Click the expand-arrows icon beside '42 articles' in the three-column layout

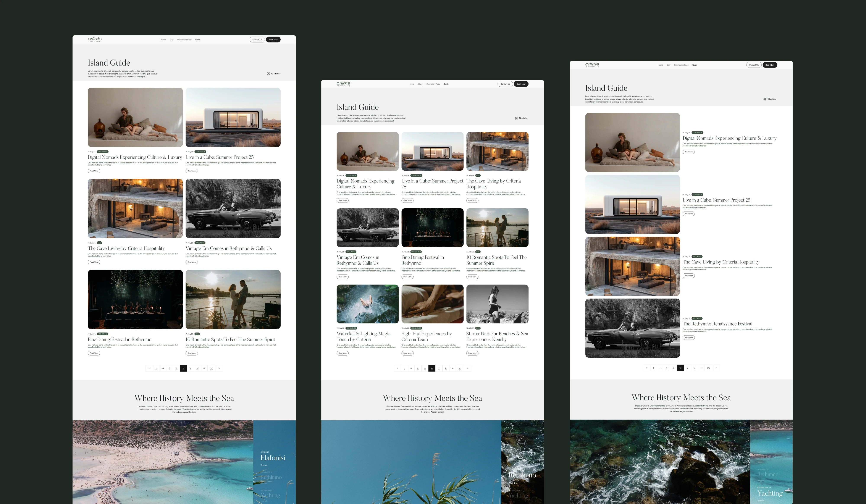tap(516, 118)
